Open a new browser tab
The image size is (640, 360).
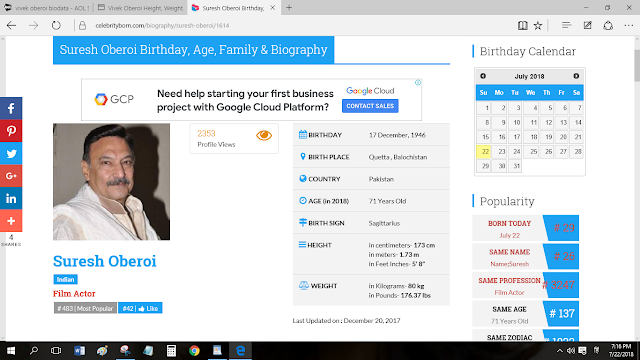(x=289, y=8)
